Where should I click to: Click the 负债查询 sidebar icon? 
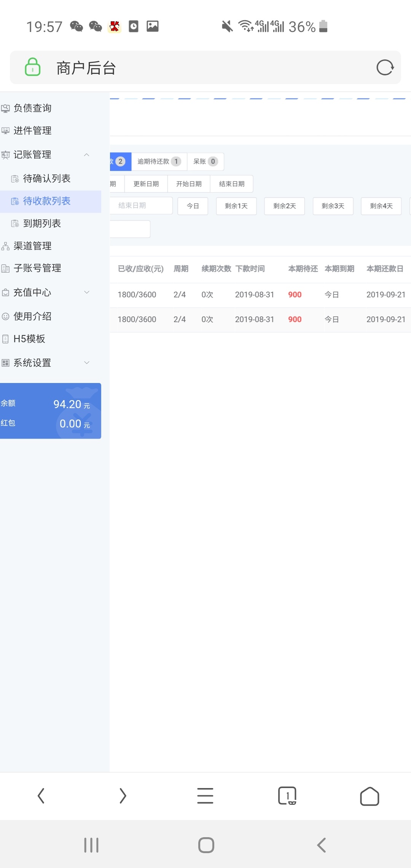pos(5,108)
